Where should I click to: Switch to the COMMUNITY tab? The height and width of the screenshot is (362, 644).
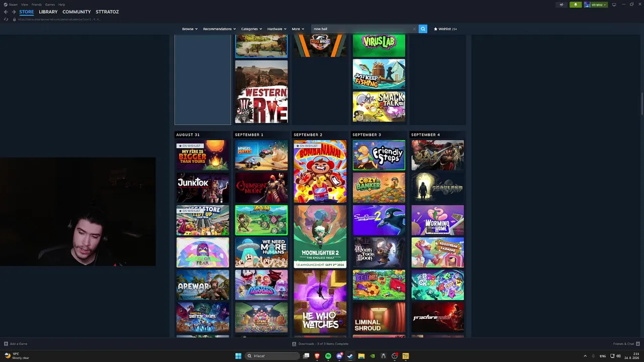tap(76, 12)
